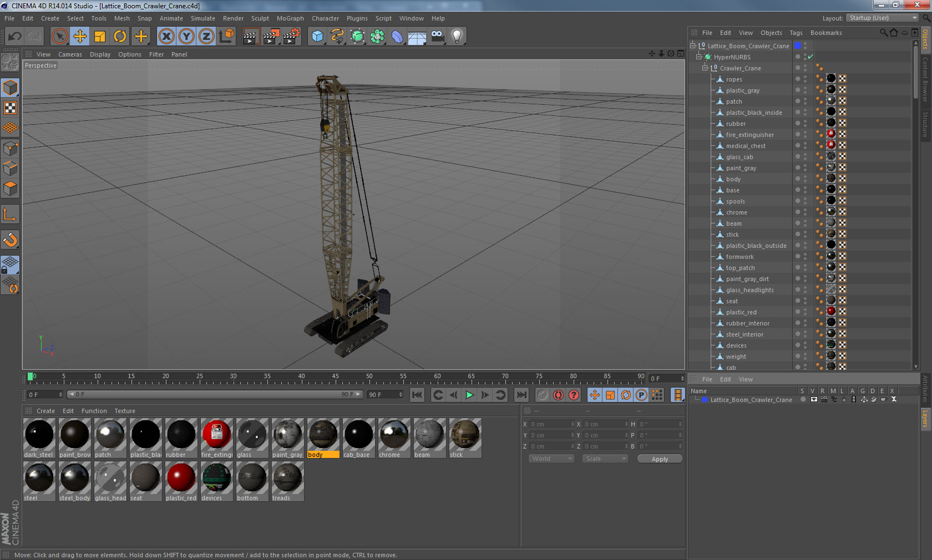The width and height of the screenshot is (932, 560).
Task: Render active view icon
Action: click(251, 37)
